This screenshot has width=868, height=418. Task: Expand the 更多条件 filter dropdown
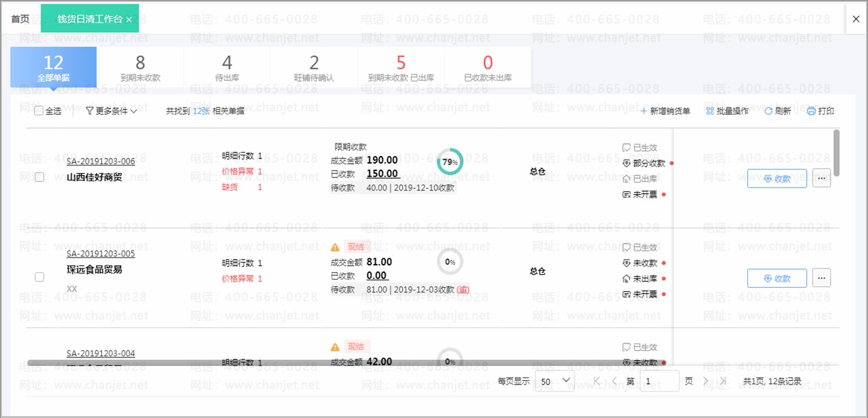[112, 111]
